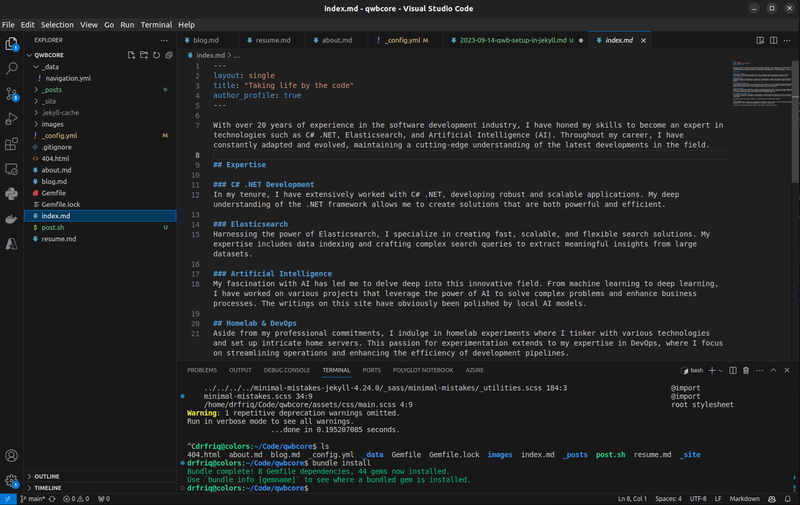
Task: Open the Explorer view in activity bar
Action: 11,44
